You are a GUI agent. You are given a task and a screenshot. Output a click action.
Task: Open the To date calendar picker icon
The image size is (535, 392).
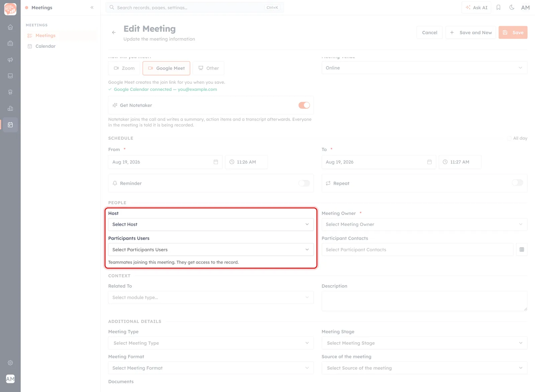click(429, 162)
